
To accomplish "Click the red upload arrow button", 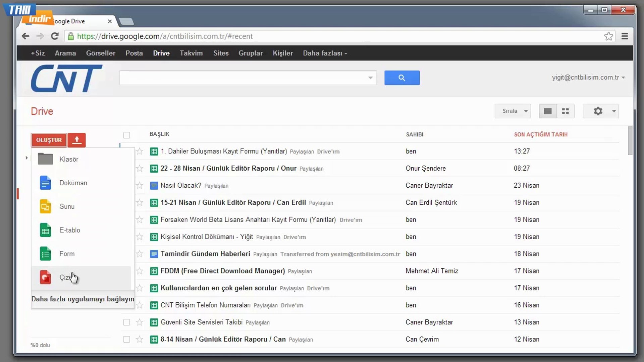I will click(77, 140).
